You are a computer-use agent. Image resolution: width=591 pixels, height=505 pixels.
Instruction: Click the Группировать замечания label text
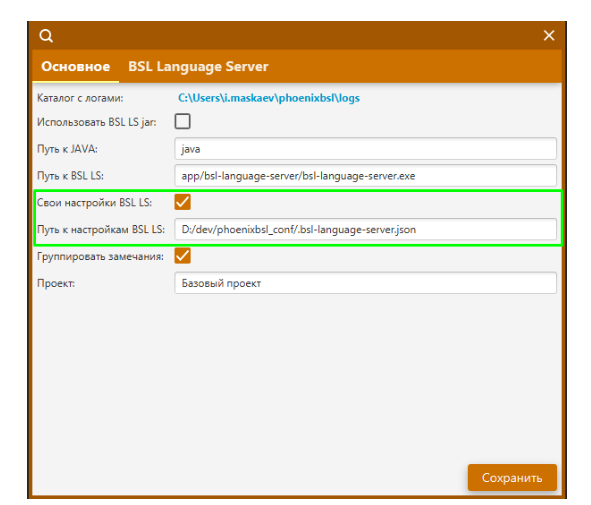tap(100, 257)
